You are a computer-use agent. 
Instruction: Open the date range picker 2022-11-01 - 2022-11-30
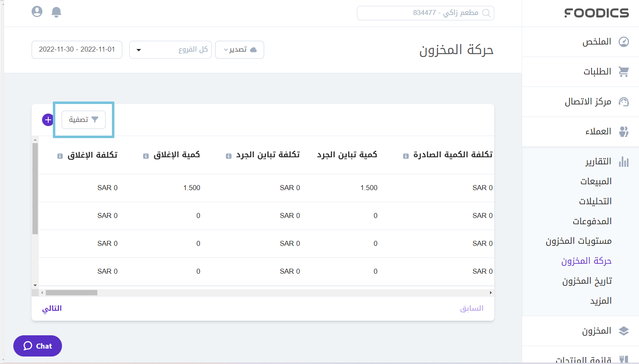point(77,50)
